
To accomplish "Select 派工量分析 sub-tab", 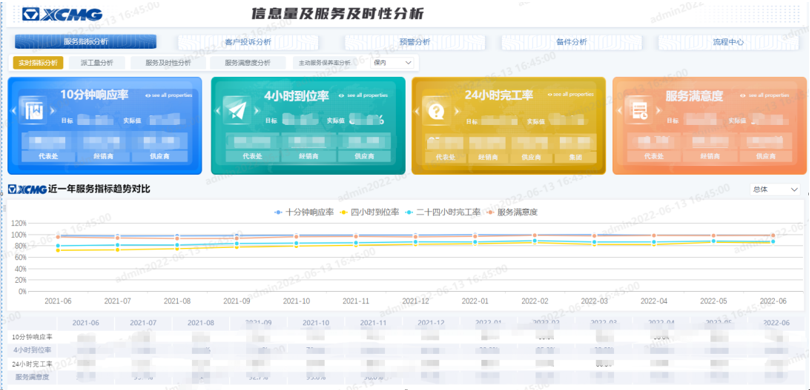I will (x=97, y=63).
